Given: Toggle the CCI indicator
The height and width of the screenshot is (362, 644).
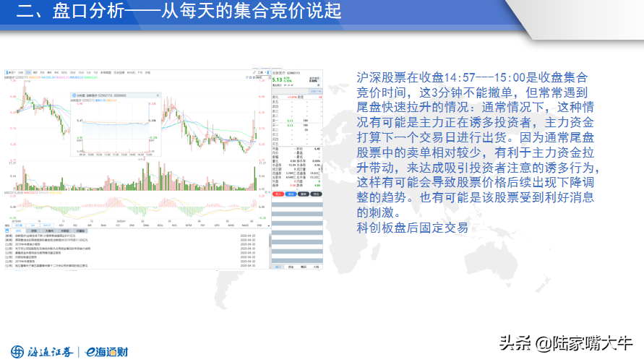Looking at the screenshot, I should click(118, 225).
